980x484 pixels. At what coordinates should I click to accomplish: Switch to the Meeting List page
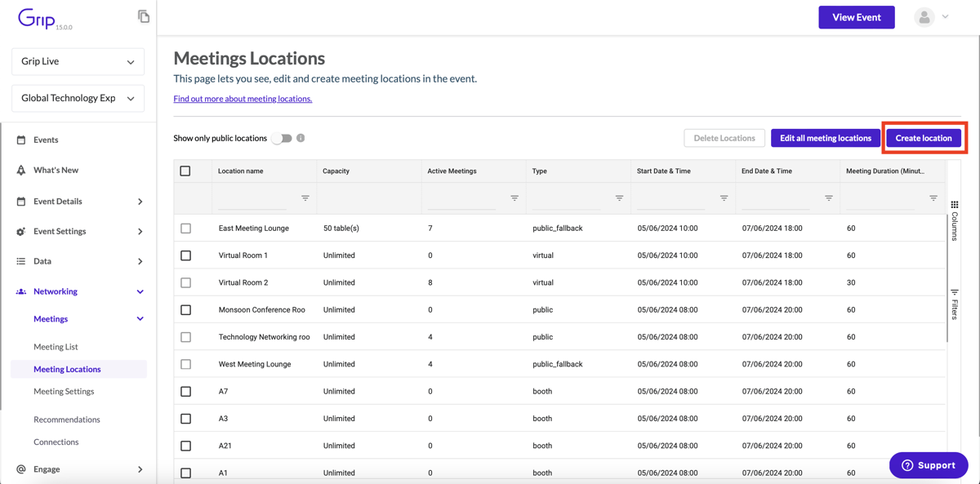point(55,346)
